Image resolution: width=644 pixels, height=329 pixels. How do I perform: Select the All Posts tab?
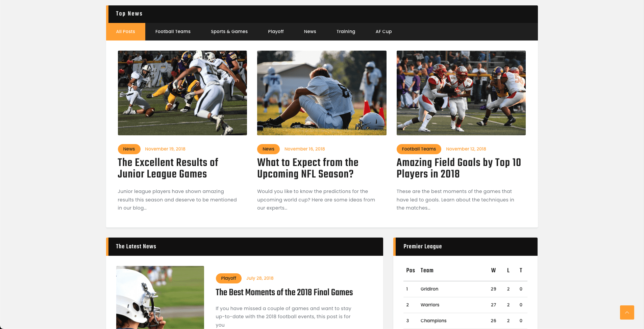click(126, 32)
